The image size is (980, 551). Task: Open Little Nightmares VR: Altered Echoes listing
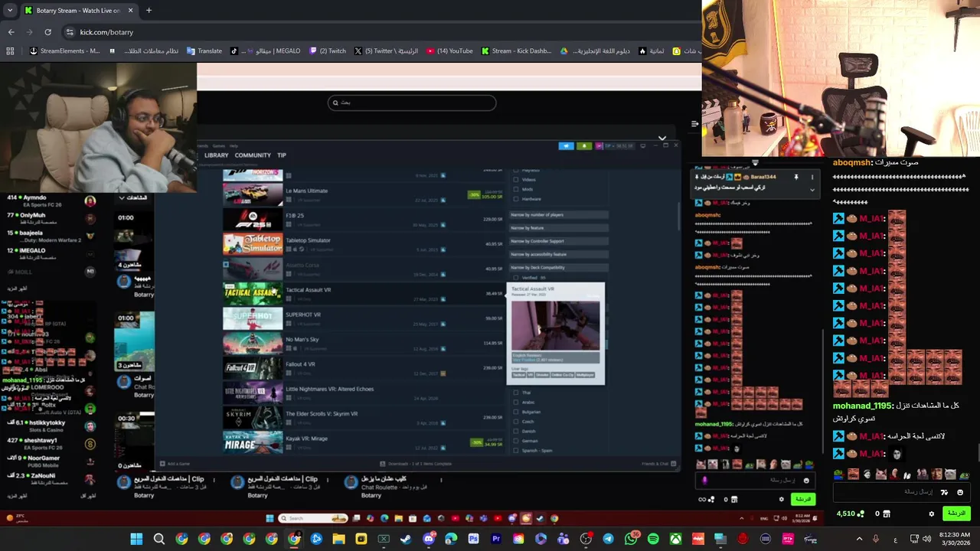364,392
